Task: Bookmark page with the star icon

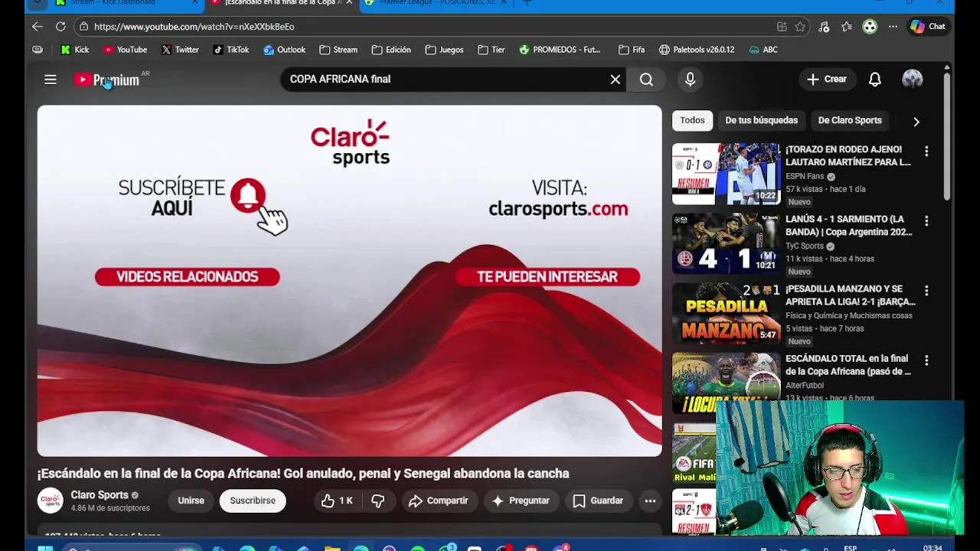Action: point(800,26)
